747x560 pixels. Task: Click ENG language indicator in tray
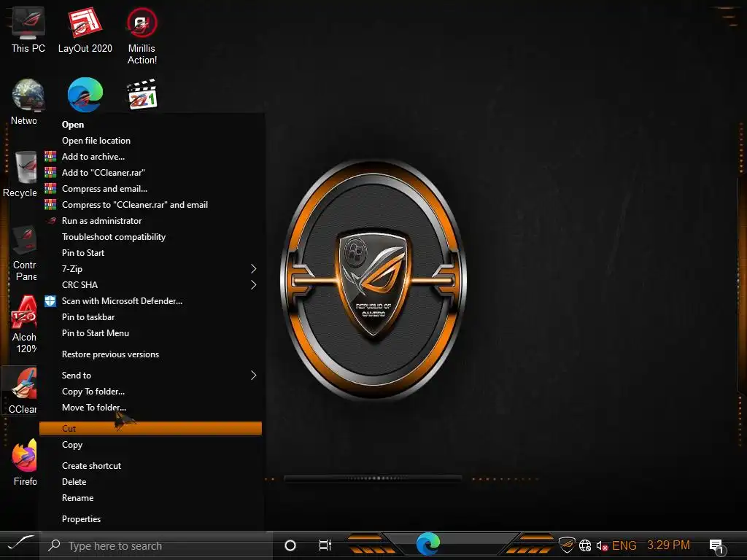pos(624,545)
